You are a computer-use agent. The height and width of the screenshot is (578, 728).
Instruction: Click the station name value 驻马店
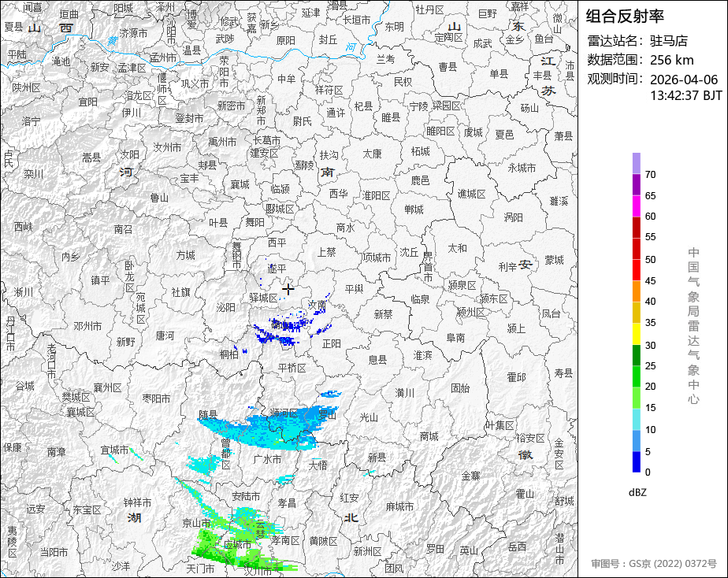(669, 41)
